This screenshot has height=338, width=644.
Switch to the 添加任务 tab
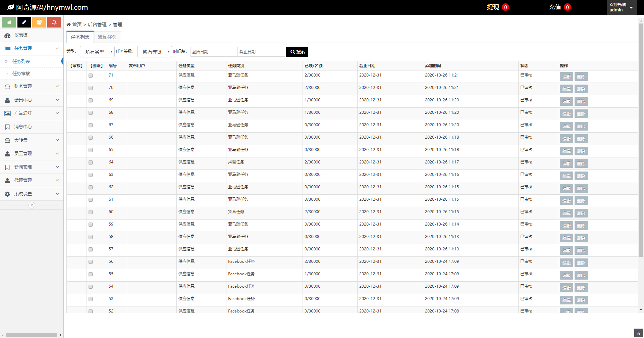tap(107, 37)
